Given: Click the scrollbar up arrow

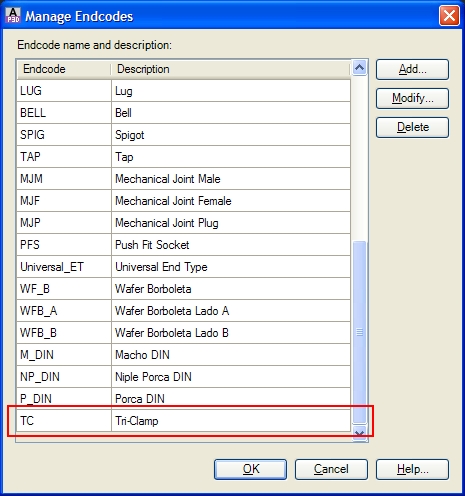Looking at the screenshot, I should coord(359,68).
